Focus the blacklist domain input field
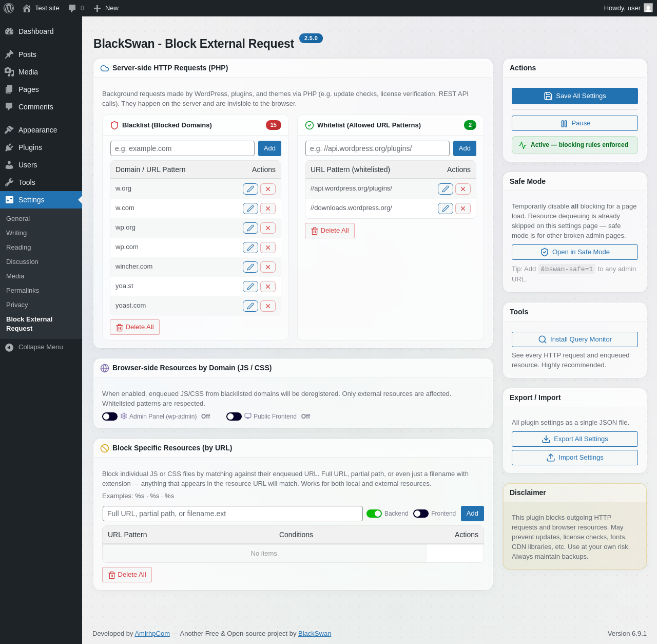This screenshot has height=644, width=657. [x=182, y=148]
